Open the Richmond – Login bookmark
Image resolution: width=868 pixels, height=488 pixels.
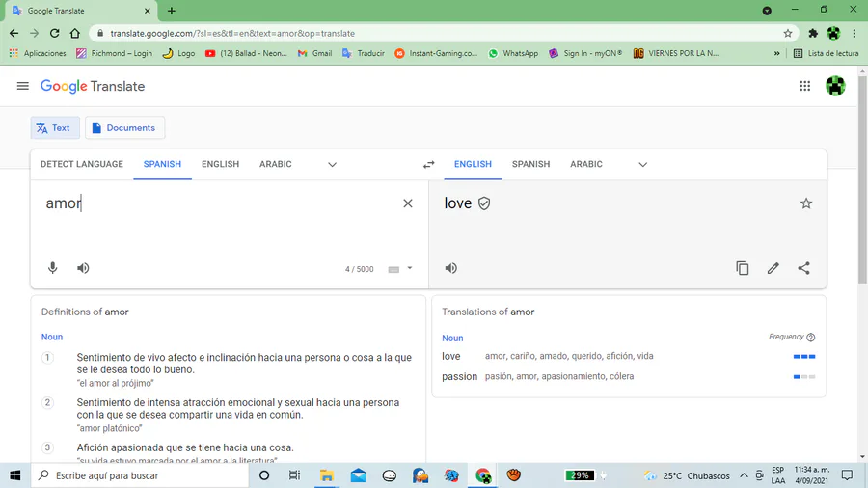click(114, 53)
